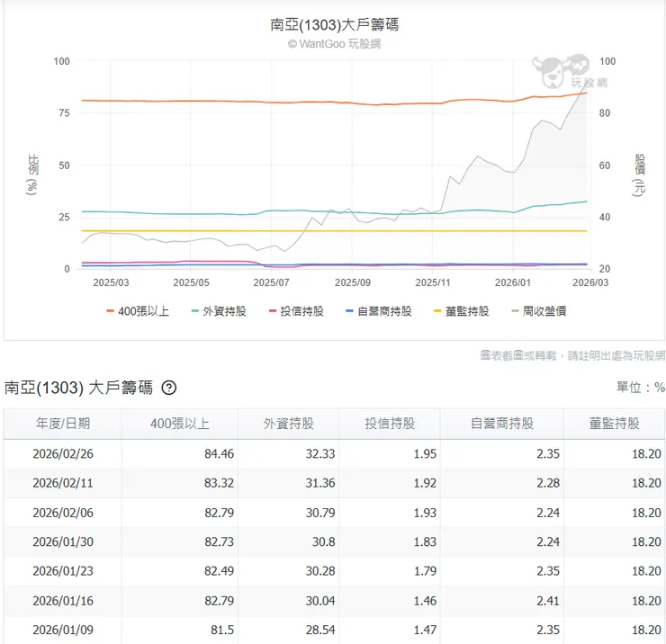Select the date cell 2026/02/11
The image size is (666, 644).
click(x=63, y=483)
